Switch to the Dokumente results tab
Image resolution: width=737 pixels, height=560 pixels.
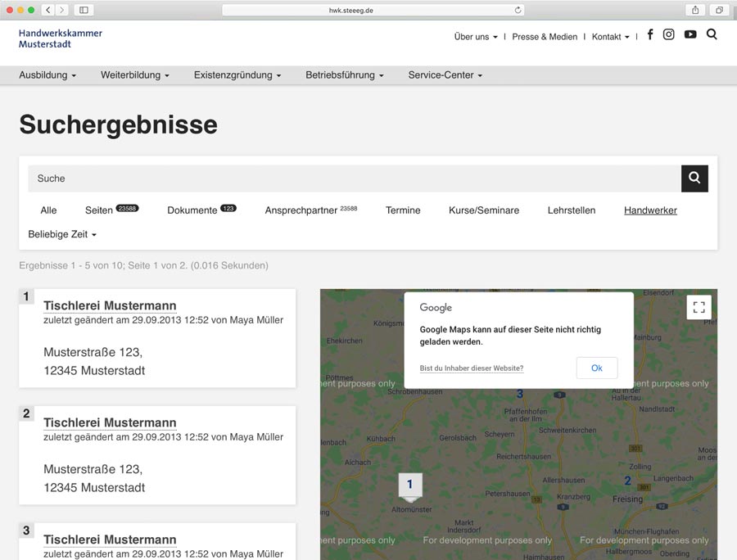tap(192, 210)
